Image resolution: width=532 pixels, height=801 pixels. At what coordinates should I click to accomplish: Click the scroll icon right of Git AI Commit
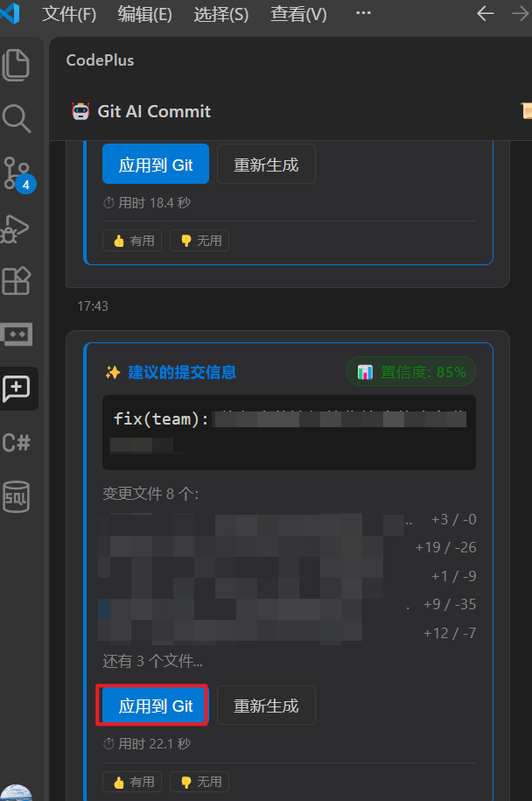point(527,110)
